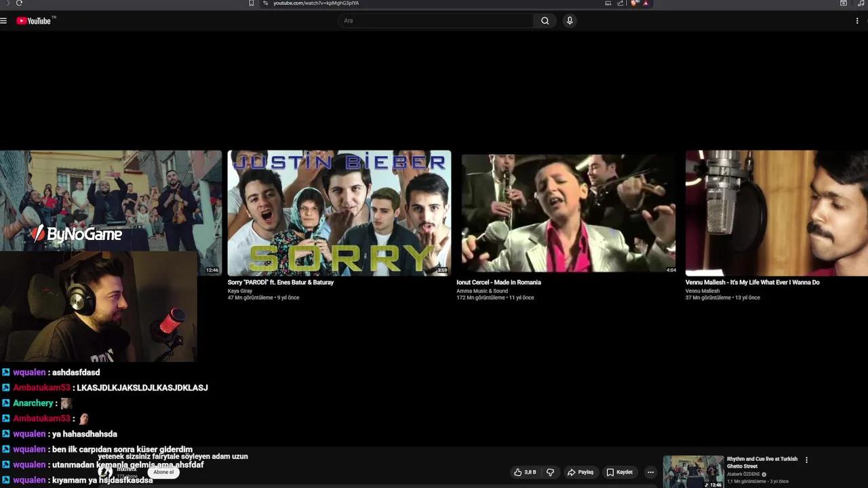The image size is (868, 488).
Task: Play the Justin Bieber Sorry parodi thumbnail
Action: 339,213
